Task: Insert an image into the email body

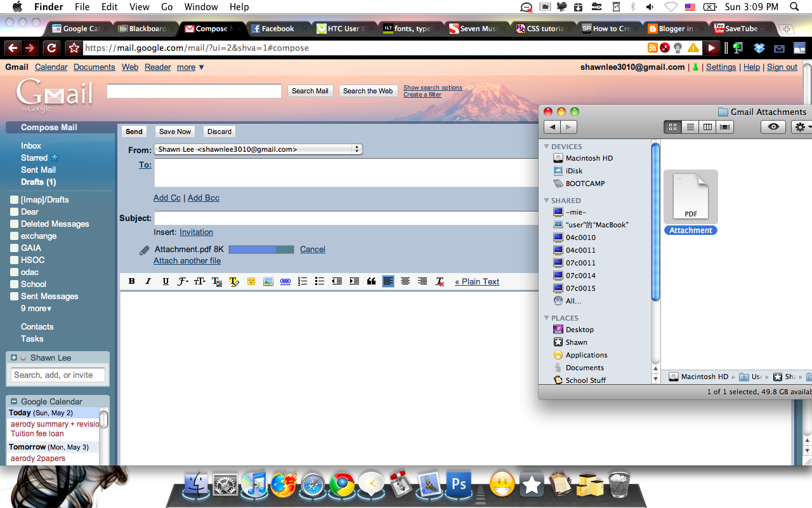Action: pyautogui.click(x=268, y=281)
